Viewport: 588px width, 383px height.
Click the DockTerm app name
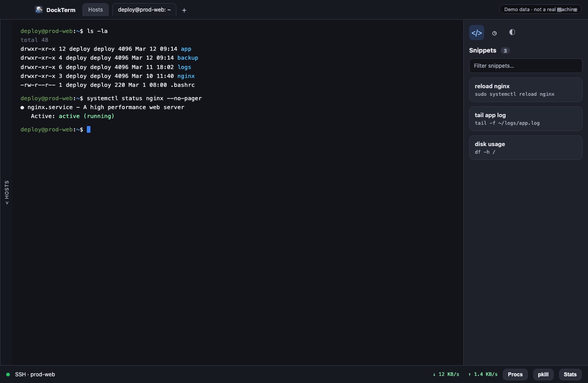61,10
